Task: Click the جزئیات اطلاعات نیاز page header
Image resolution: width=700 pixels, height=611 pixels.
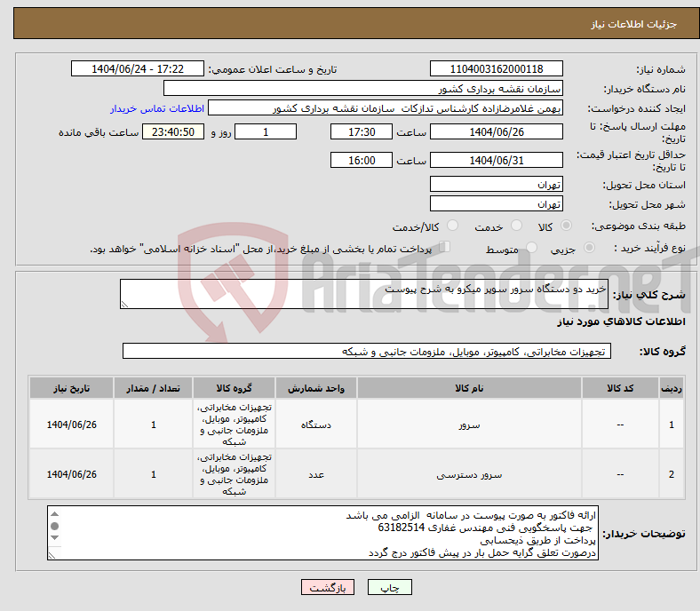Action: coord(634,24)
